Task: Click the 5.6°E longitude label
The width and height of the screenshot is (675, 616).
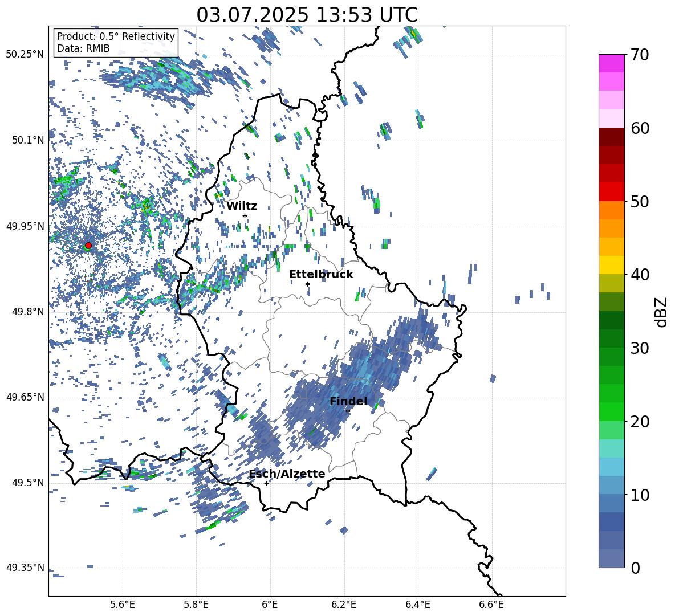Action: coord(123,605)
